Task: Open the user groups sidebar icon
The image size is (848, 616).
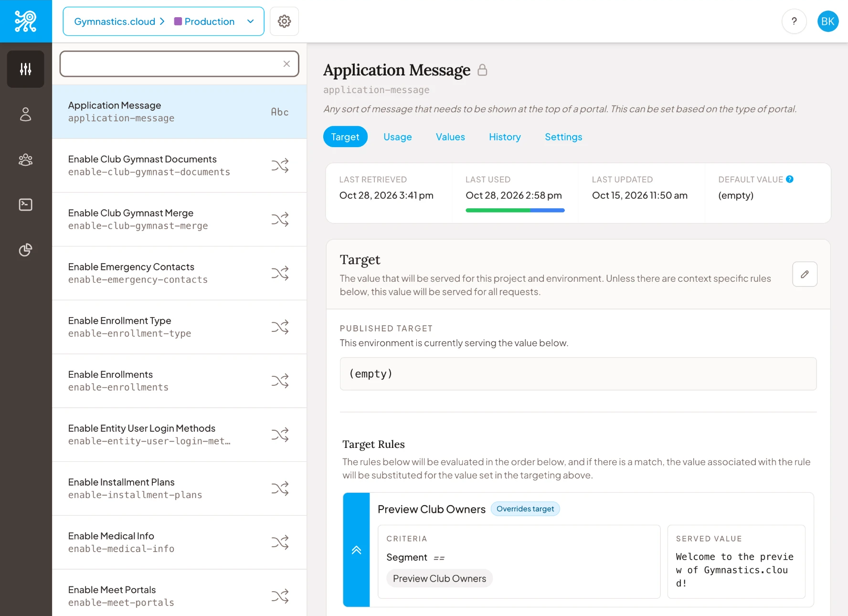Action: [26, 159]
